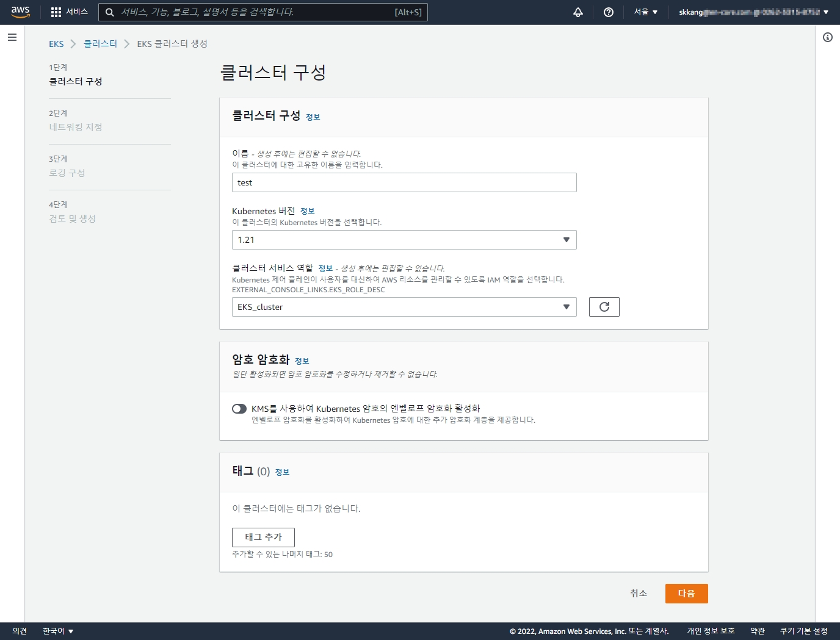Open the 클러스터 breadcrumb link
Image resolution: width=840 pixels, height=640 pixels.
(100, 44)
